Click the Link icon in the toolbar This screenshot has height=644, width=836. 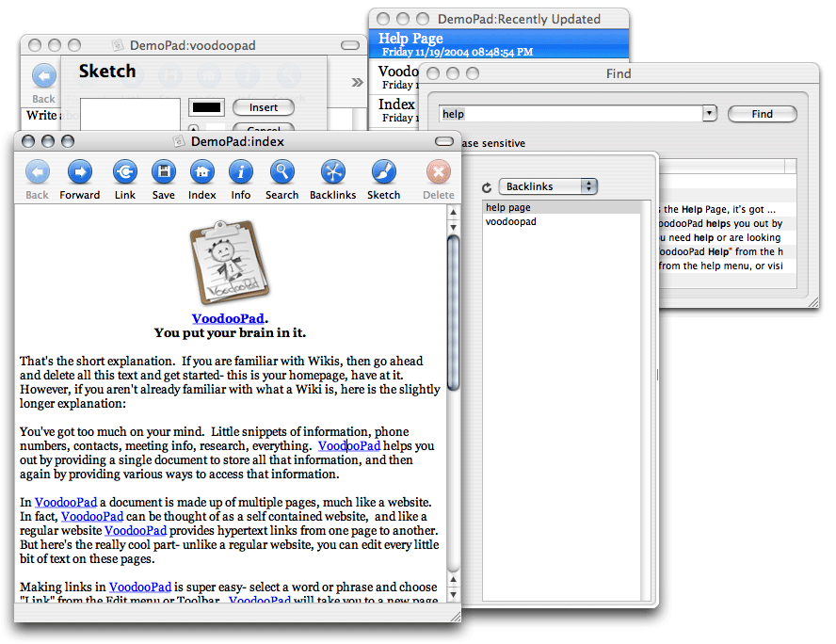pyautogui.click(x=125, y=172)
